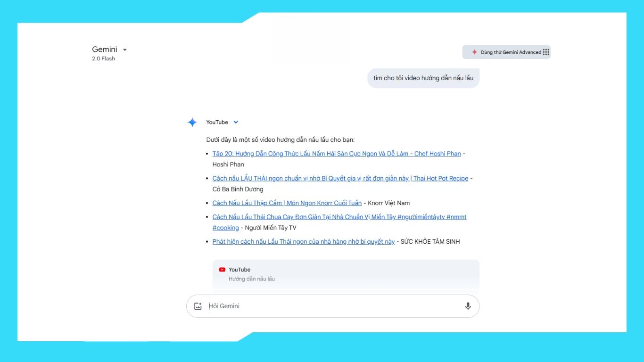Screen dimensions: 644x362
Task: Open Cách Nấu Lẩu Thập Cẩm Knorr link
Action: 287,203
